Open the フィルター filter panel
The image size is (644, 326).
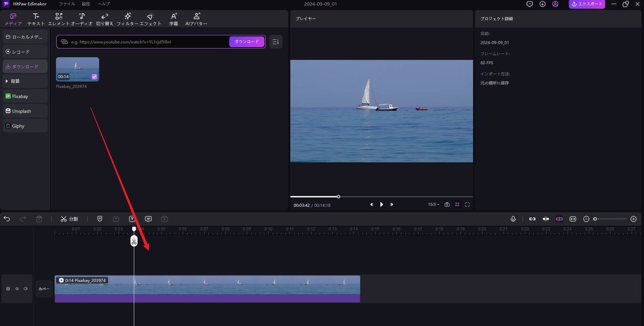coord(128,19)
